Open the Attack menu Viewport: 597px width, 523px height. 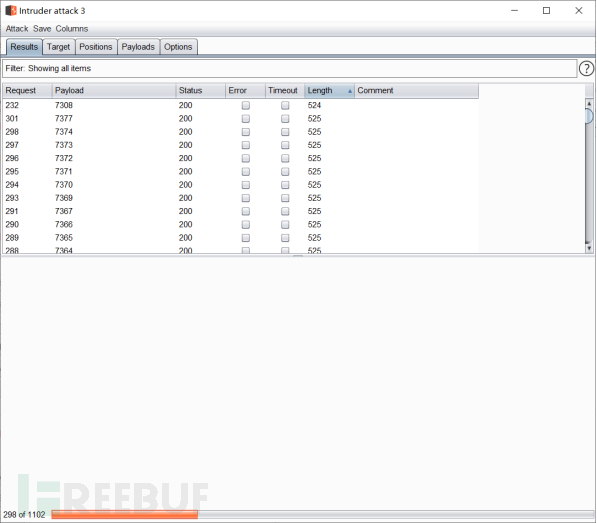tap(17, 29)
